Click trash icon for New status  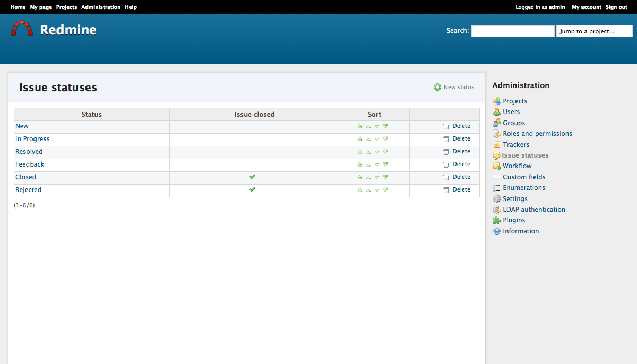pyautogui.click(x=446, y=126)
